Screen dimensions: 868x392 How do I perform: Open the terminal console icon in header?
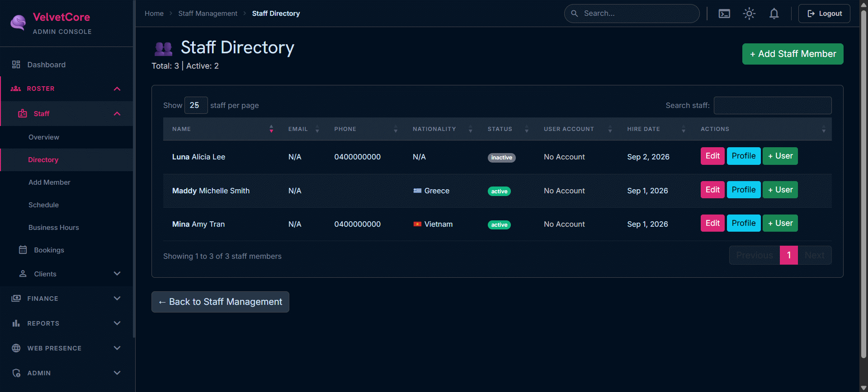(724, 14)
